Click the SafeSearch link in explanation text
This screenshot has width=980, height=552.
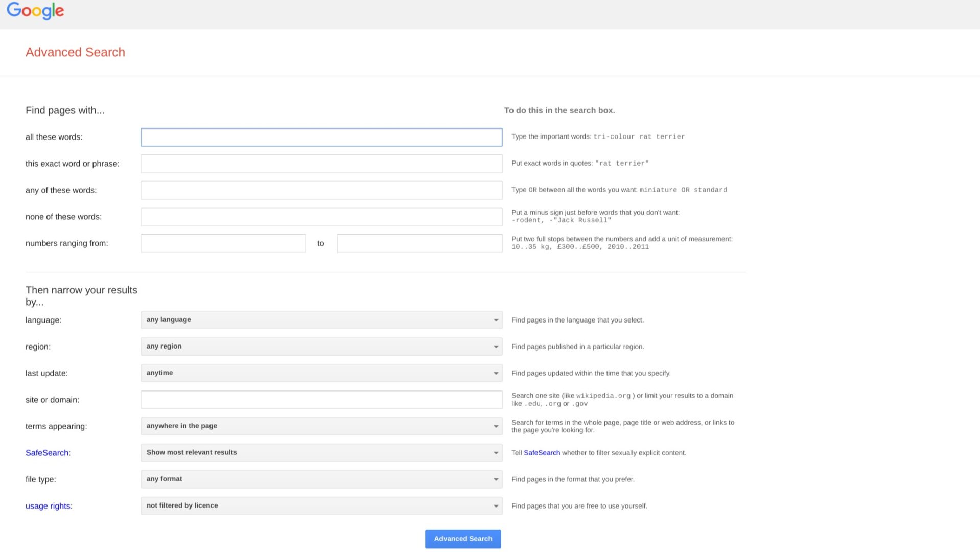point(541,453)
